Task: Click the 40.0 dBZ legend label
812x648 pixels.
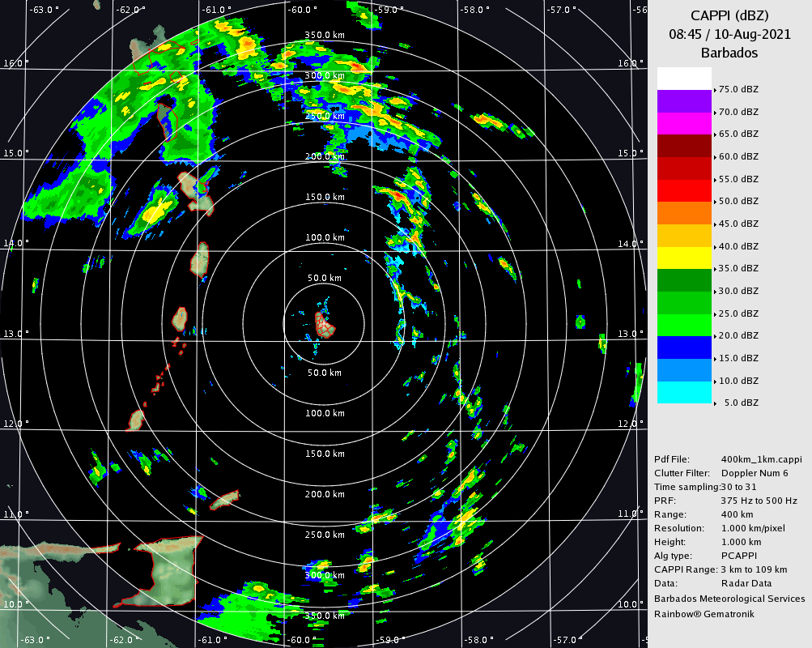Action: coord(738,246)
